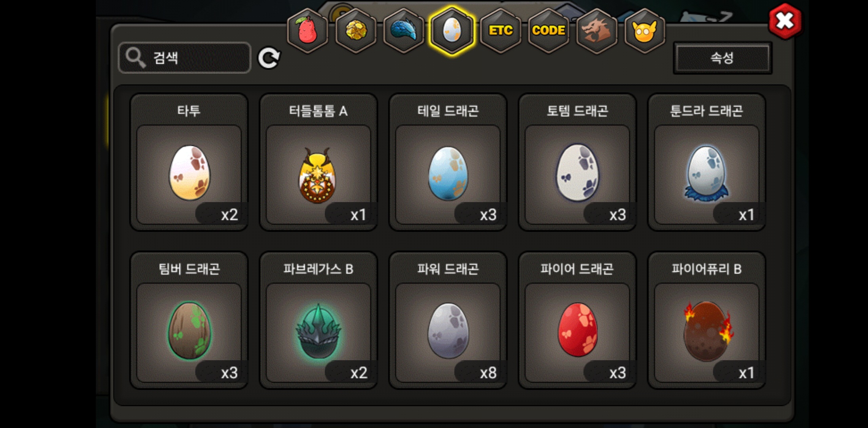Image resolution: width=868 pixels, height=428 pixels.
Task: Close the inventory with red X
Action: [785, 21]
